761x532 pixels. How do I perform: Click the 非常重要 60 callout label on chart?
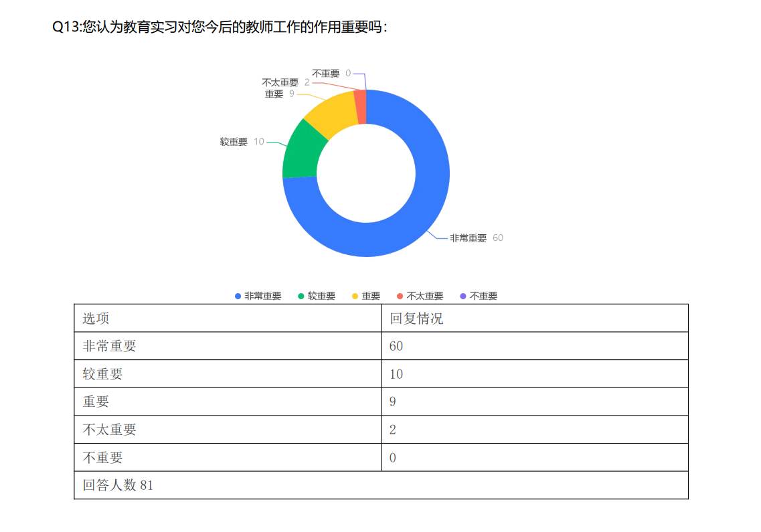(475, 238)
